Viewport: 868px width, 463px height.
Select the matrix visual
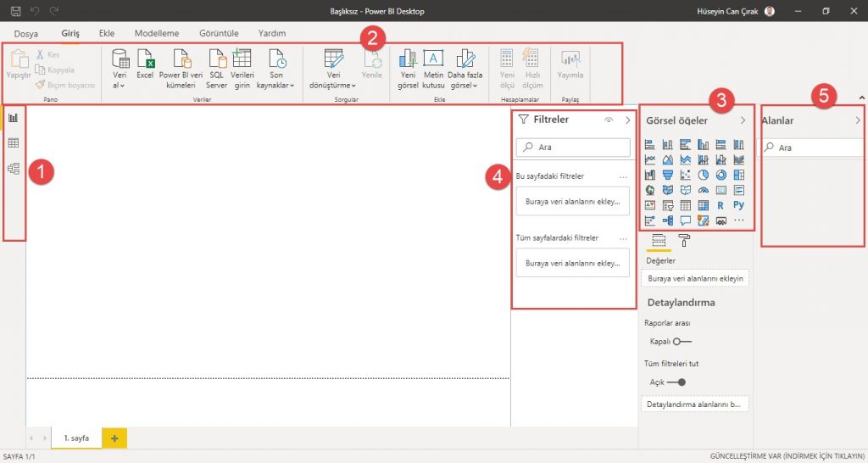703,205
